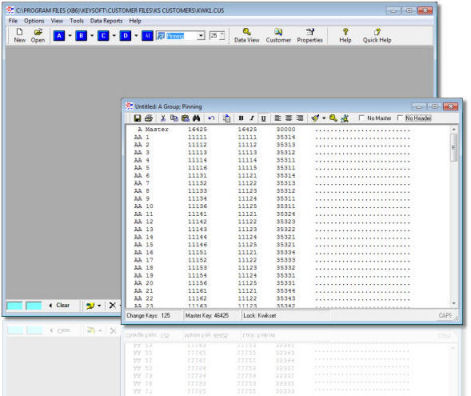Image resolution: width=471 pixels, height=396 pixels.
Task: Open dropdown beside bottom yellow key icon
Action: tap(99, 305)
